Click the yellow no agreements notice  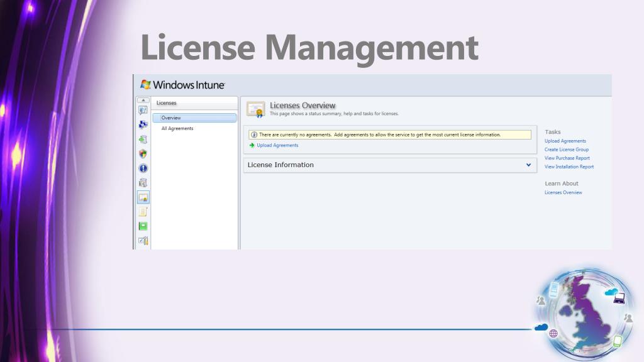point(390,134)
